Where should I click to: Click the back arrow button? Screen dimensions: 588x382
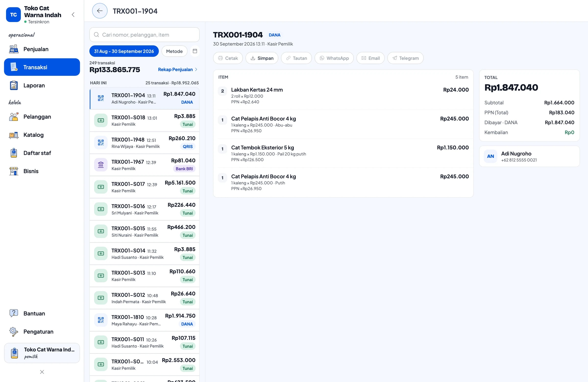99,11
